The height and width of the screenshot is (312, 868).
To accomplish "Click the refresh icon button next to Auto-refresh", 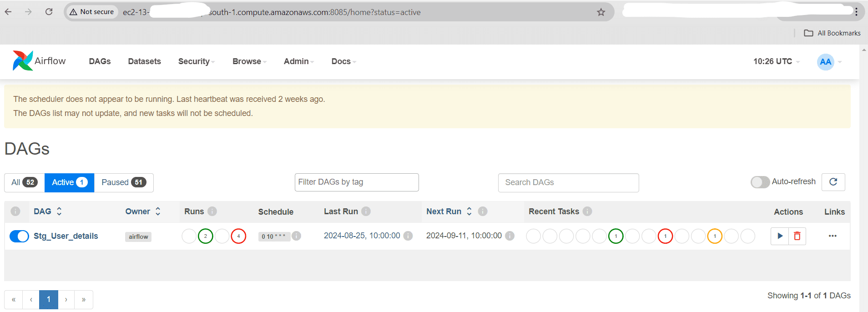I will [x=833, y=182].
